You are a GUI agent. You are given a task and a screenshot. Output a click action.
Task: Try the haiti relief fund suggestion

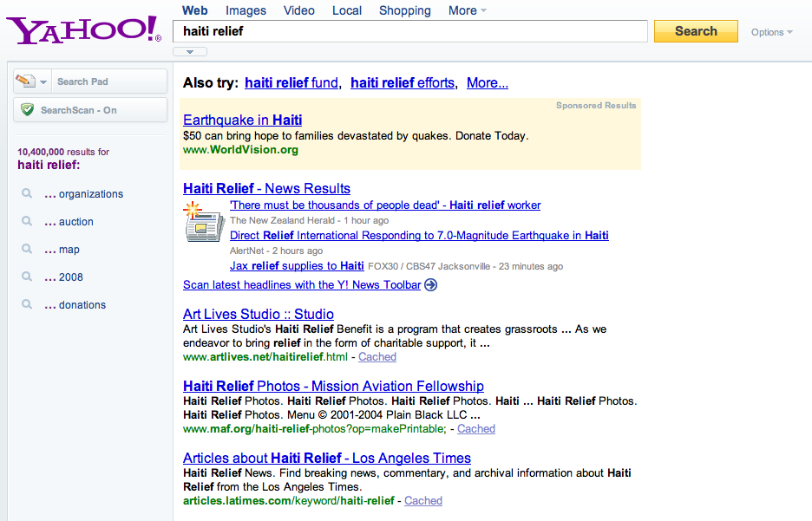click(291, 83)
